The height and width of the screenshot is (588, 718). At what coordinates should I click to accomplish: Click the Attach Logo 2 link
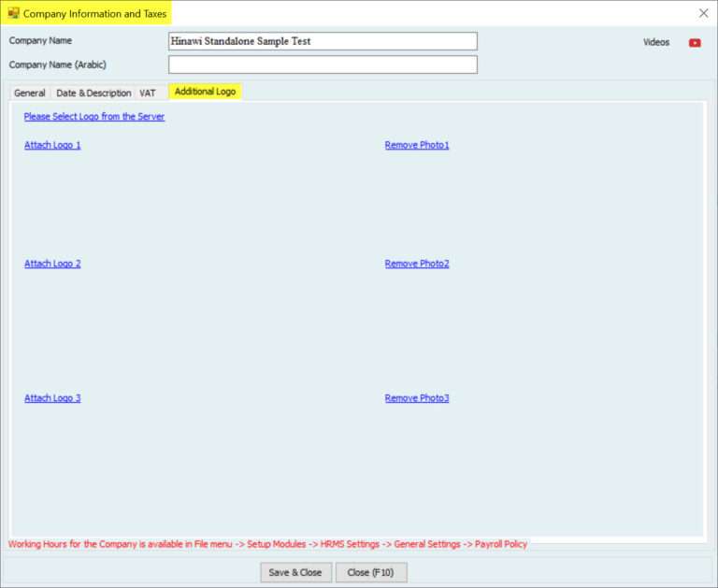52,264
